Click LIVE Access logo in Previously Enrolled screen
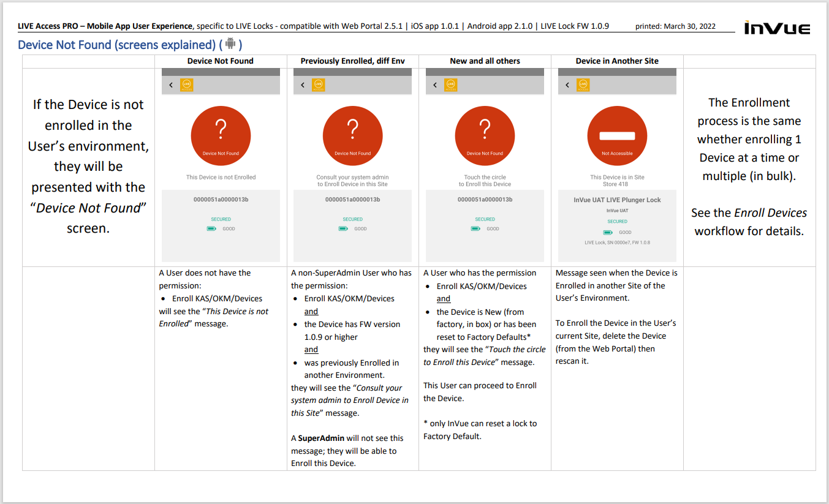 click(x=319, y=85)
